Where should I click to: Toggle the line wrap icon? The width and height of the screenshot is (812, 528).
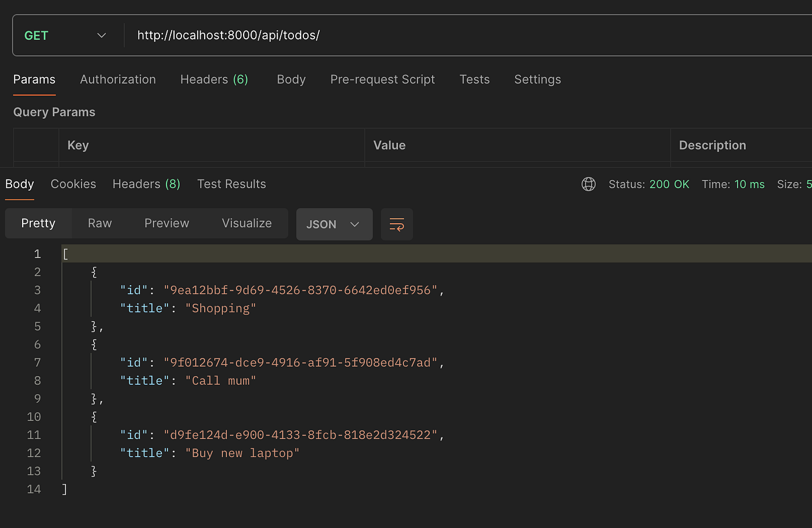(x=397, y=224)
